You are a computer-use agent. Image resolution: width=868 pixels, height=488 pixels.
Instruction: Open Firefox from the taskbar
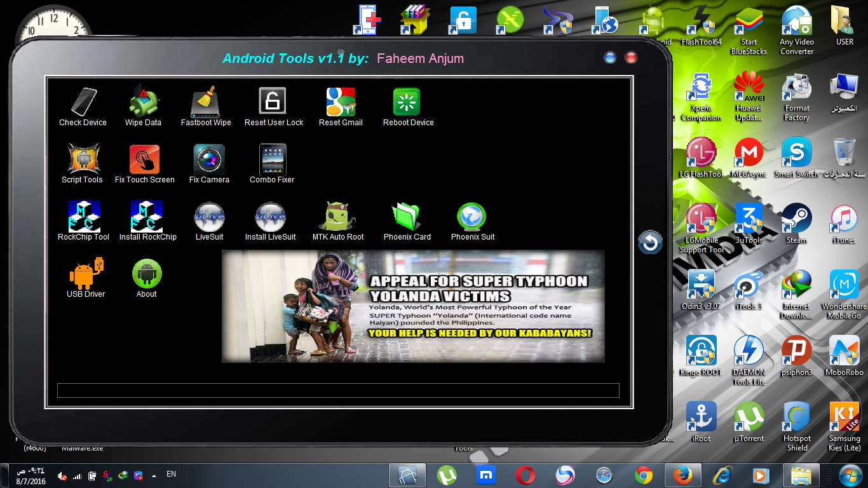[682, 475]
